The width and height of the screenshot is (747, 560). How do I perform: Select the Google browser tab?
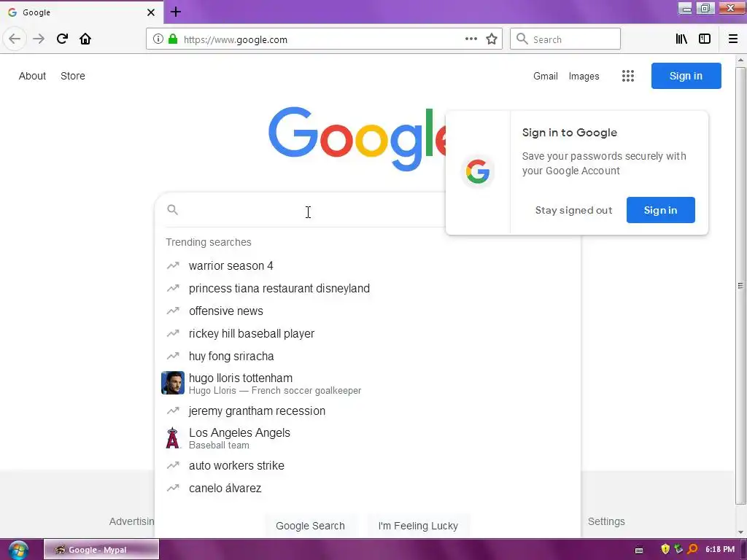[82, 12]
